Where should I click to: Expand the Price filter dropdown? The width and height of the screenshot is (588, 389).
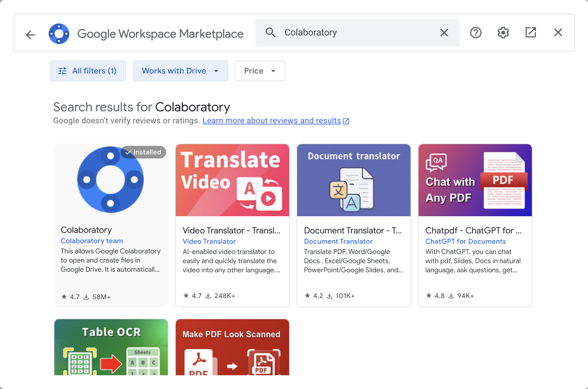[260, 71]
